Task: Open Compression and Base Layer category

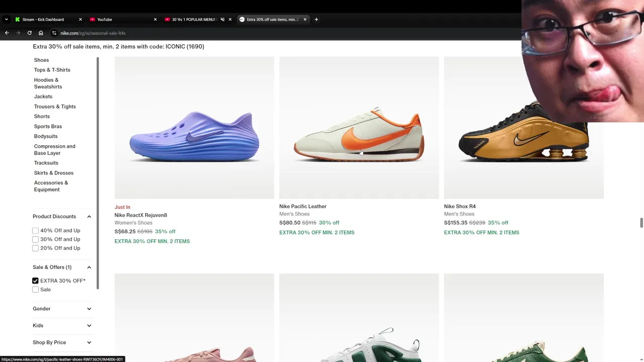Action: click(54, 149)
